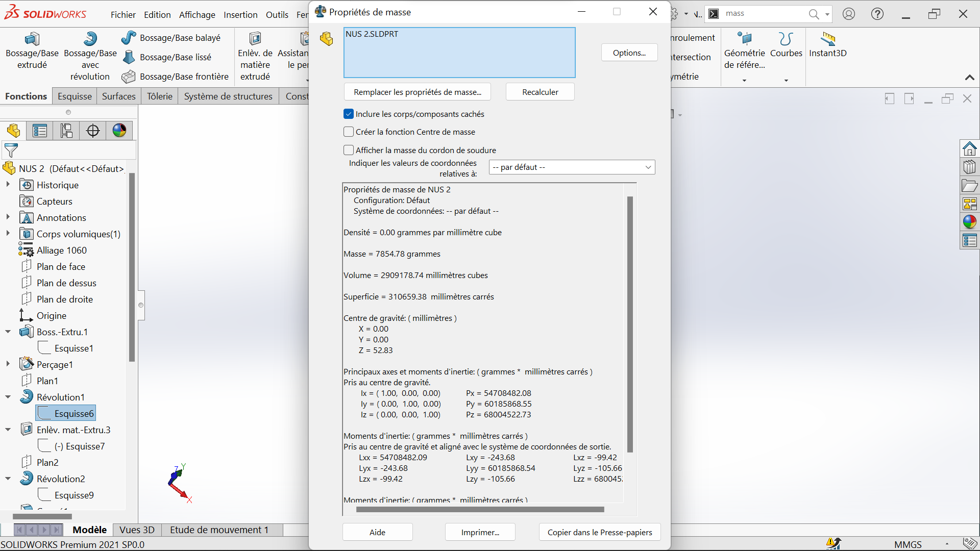Screen dimensions: 980x551
Task: Open the Insertion menu
Action: (x=240, y=15)
